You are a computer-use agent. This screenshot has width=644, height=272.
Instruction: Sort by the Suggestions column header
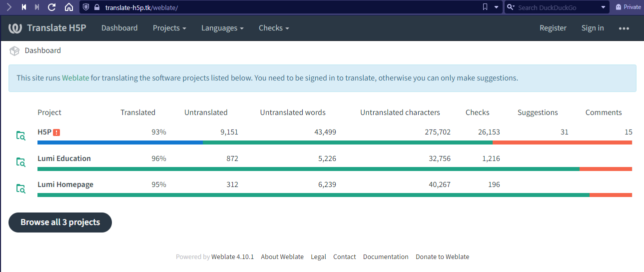pos(538,112)
